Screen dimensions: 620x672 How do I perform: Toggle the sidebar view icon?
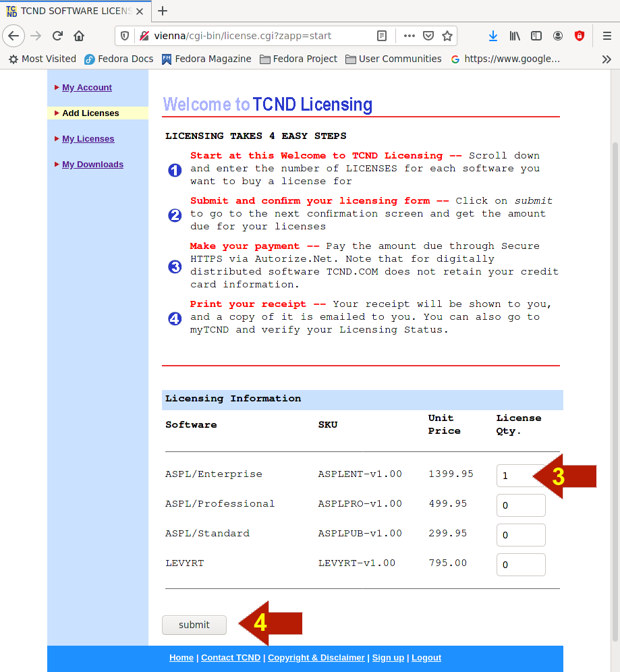pos(536,36)
